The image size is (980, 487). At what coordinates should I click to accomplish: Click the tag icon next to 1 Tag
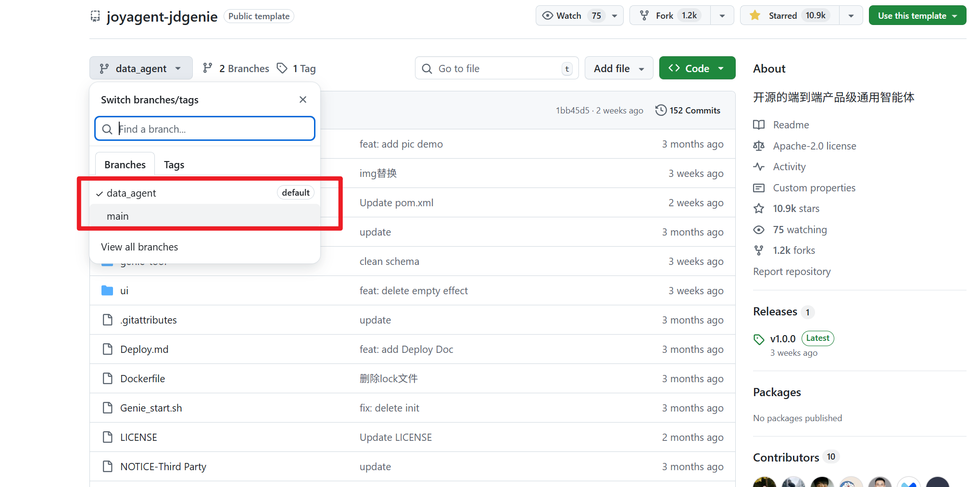(x=282, y=68)
